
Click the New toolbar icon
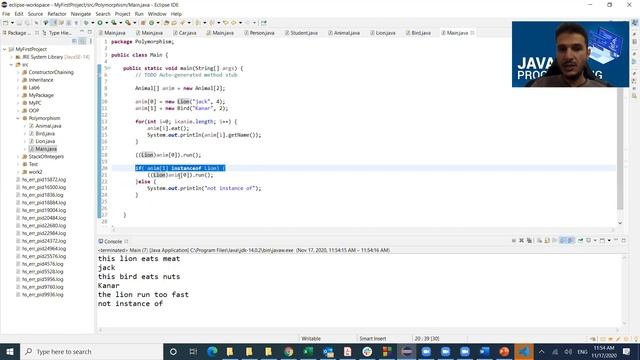click(x=5, y=23)
